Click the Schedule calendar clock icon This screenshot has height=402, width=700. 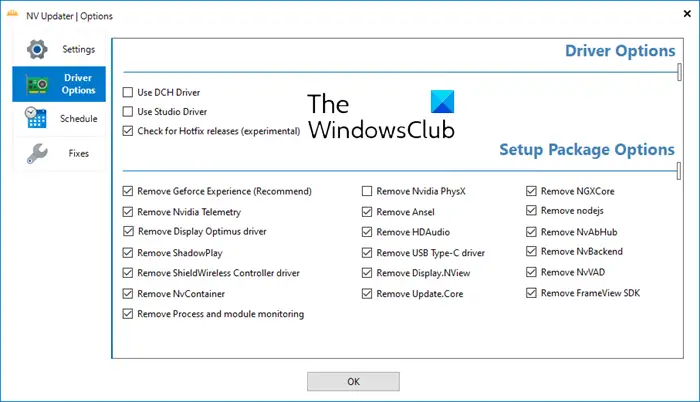37,118
